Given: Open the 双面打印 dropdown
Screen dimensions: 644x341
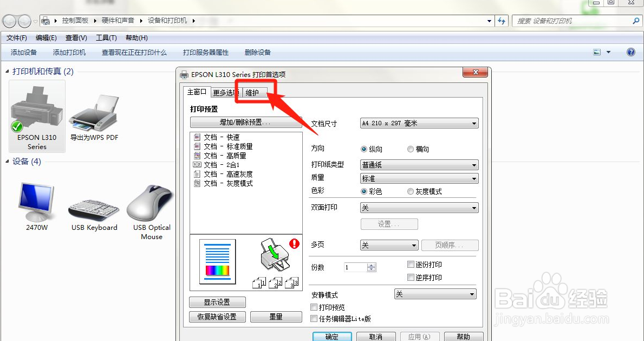Looking at the screenshot, I should click(x=419, y=208).
